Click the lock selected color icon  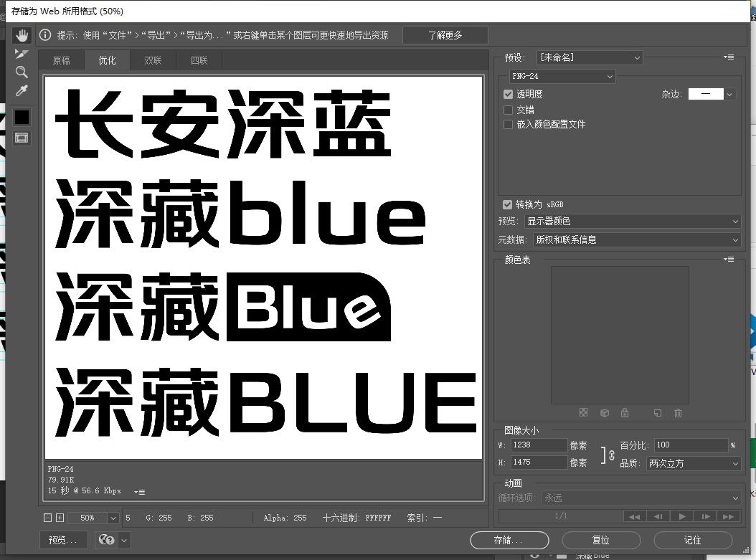tap(625, 412)
